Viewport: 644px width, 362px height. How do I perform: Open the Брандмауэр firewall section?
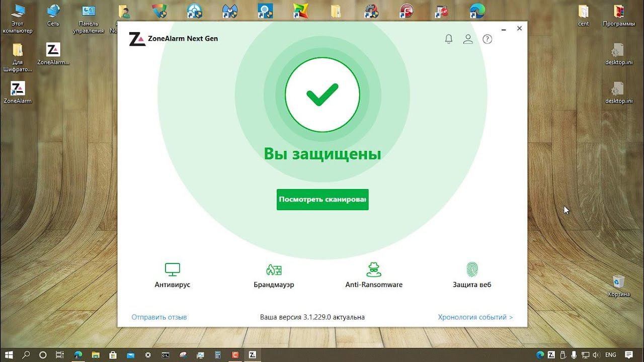(x=274, y=276)
